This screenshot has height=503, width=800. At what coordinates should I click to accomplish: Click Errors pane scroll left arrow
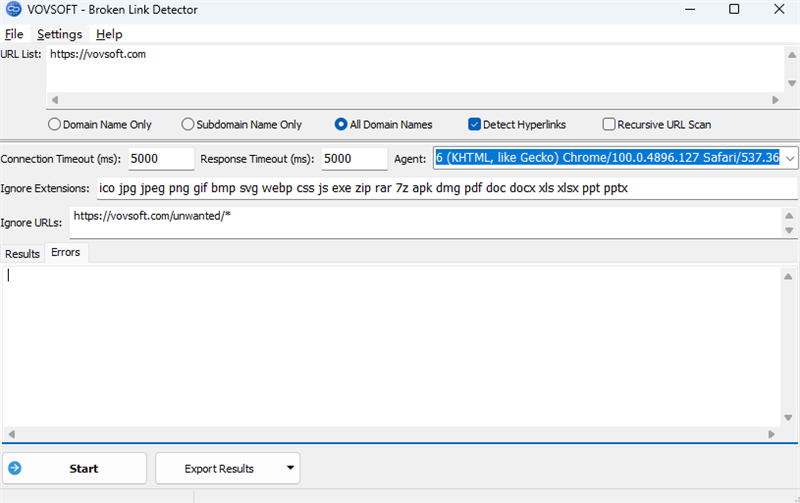[11, 434]
